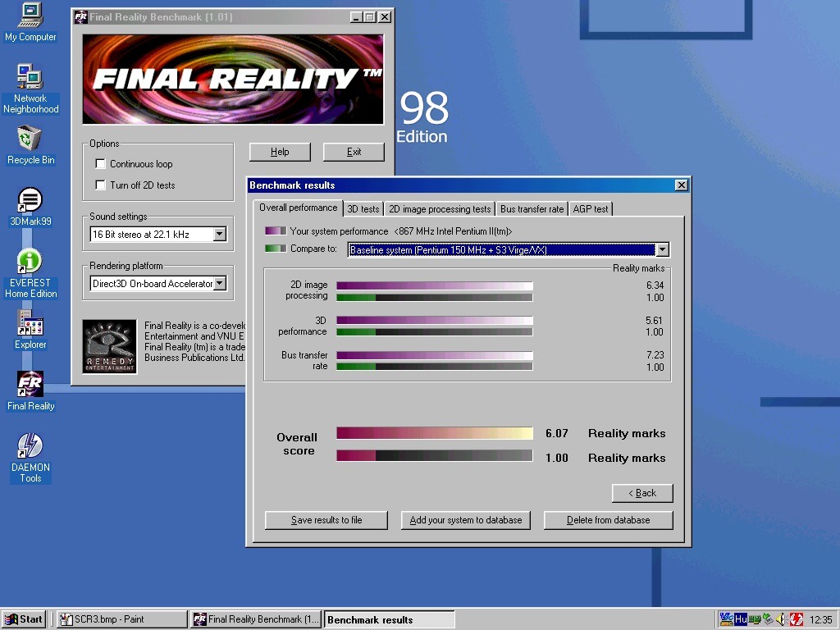The image size is (840, 630).
Task: Click the Save results to file button
Action: click(x=326, y=520)
